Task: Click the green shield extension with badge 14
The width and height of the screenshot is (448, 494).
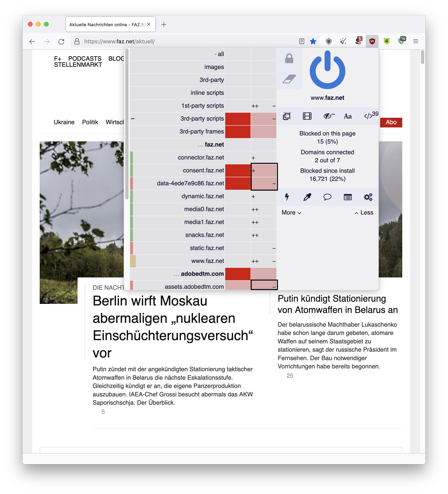Action: point(402,41)
